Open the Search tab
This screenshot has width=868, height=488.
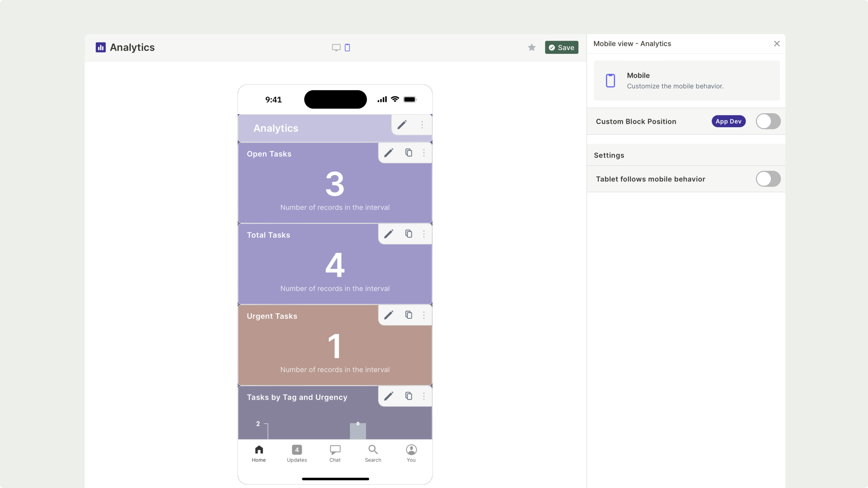click(373, 454)
